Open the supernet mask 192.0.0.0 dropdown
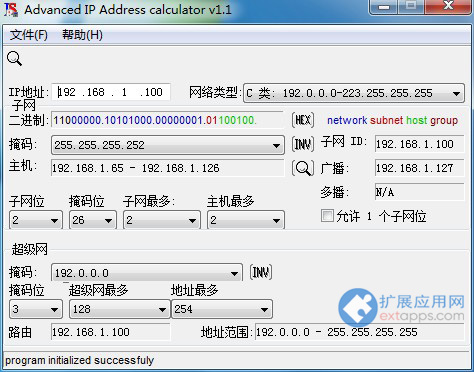 pos(147,273)
